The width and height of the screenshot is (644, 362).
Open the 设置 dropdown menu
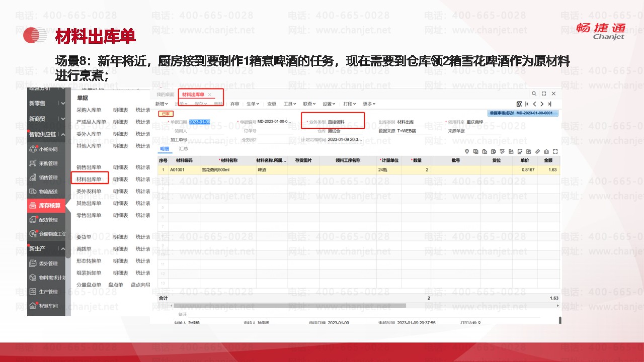pos(329,104)
